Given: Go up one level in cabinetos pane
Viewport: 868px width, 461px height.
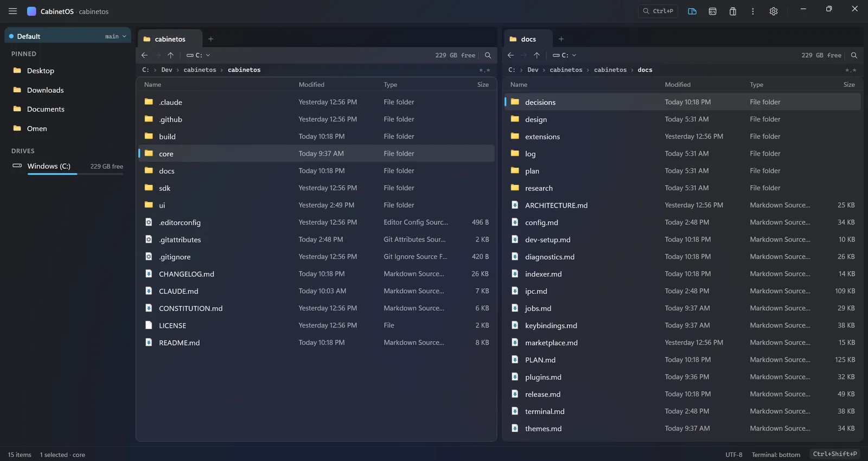Looking at the screenshot, I should coord(171,55).
